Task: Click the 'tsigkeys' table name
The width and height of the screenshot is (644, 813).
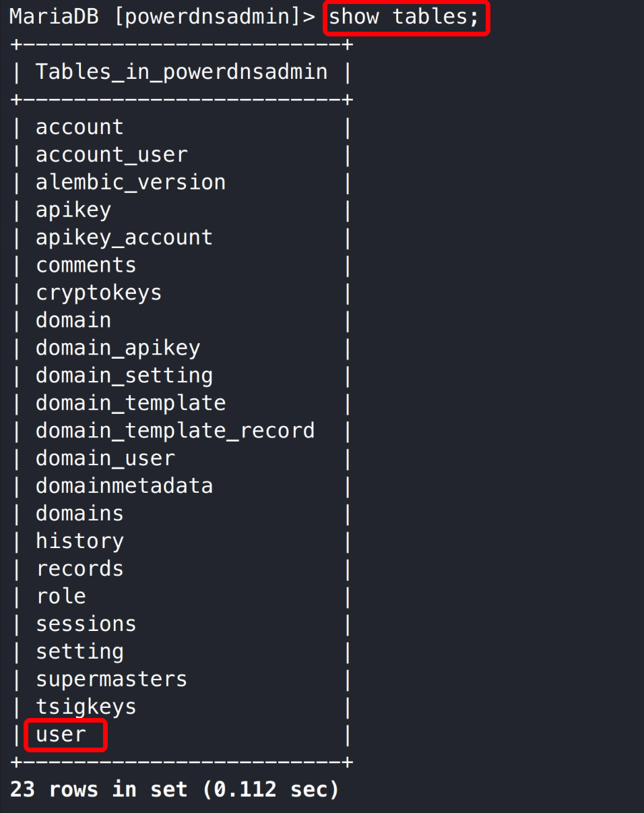Action: [86, 706]
